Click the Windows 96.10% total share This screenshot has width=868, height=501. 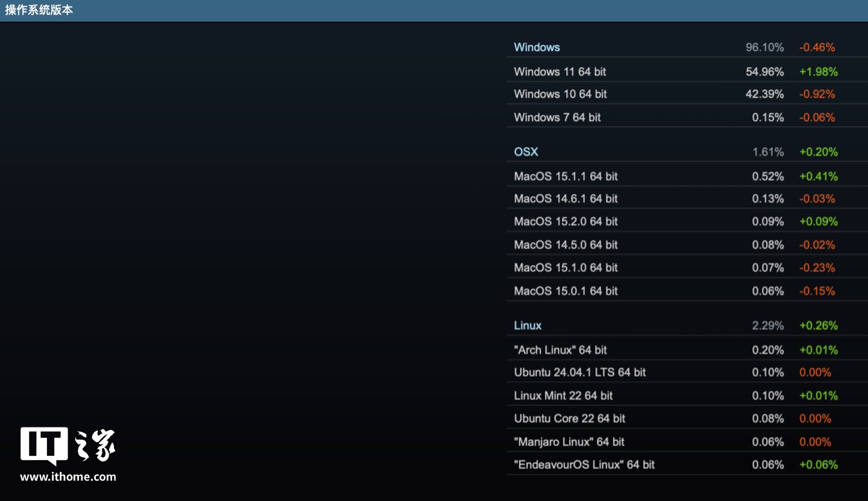coord(764,47)
